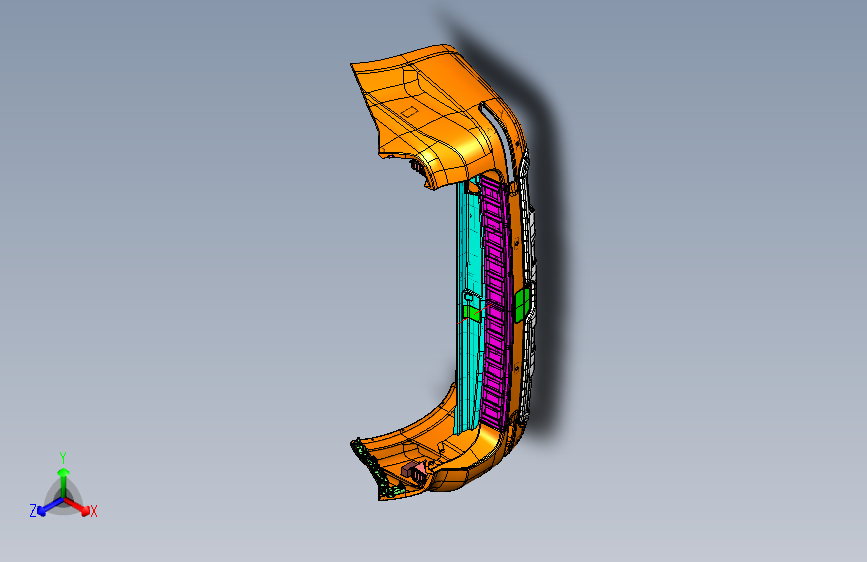
Task: Click the blue Z axis of the orientation triad
Action: (x=50, y=507)
